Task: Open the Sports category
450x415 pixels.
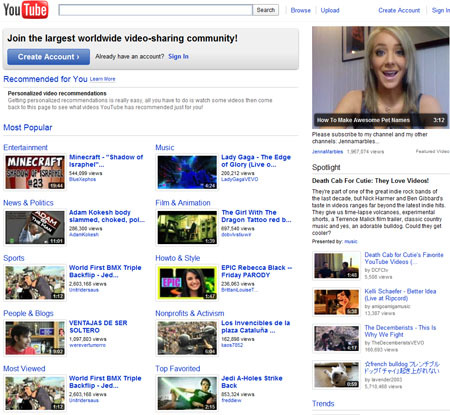Action: click(14, 258)
